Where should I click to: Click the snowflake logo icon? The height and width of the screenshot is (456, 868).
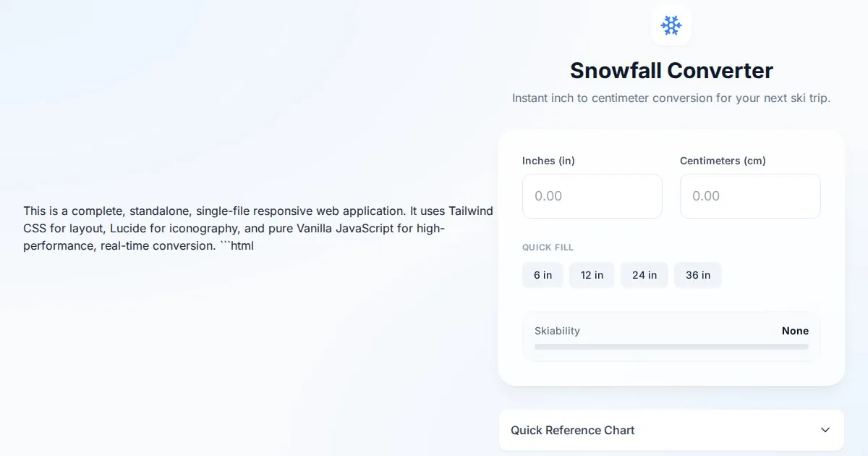[671, 26]
